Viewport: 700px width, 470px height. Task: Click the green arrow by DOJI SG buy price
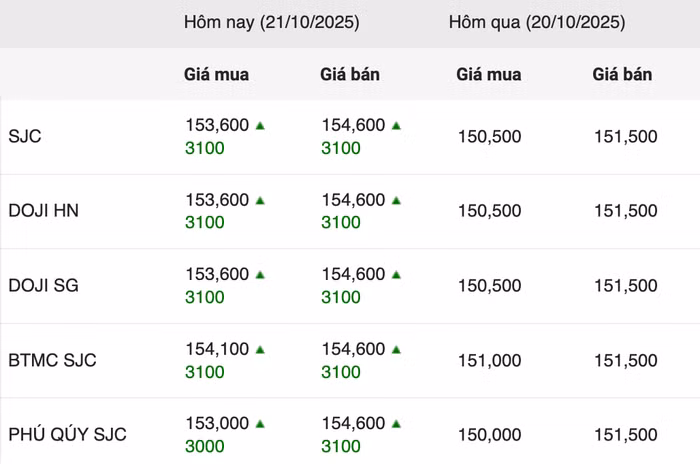point(260,275)
